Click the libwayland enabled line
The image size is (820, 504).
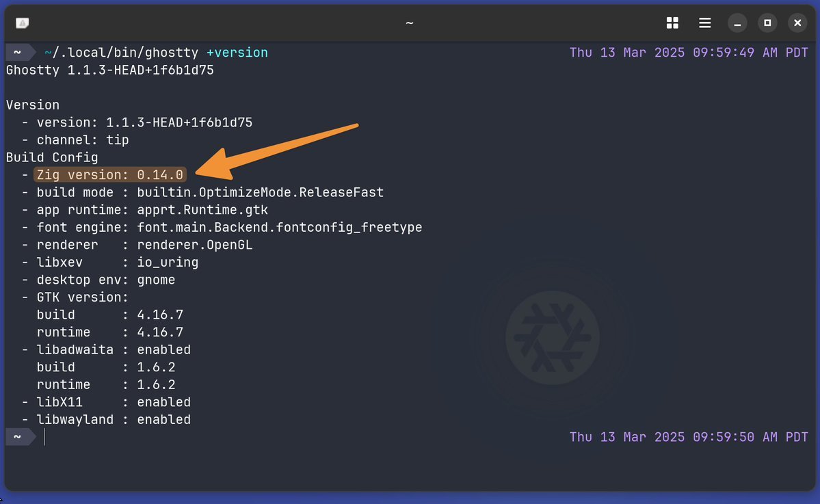point(106,420)
